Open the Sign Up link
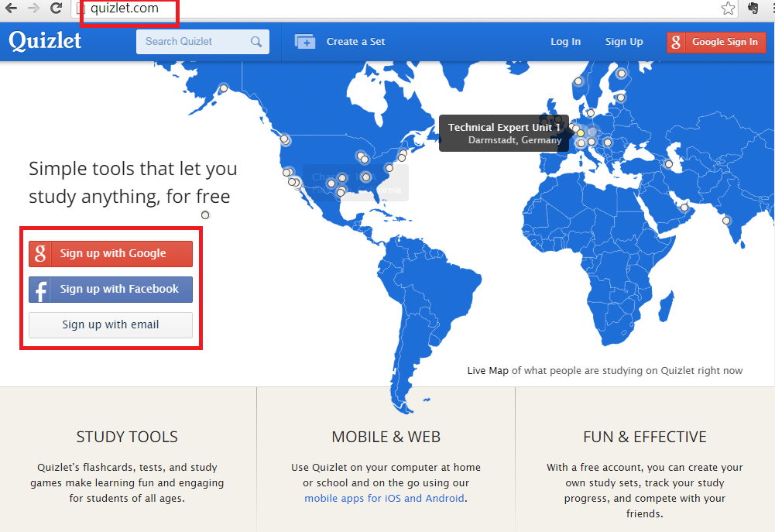This screenshot has width=775, height=532. (624, 42)
